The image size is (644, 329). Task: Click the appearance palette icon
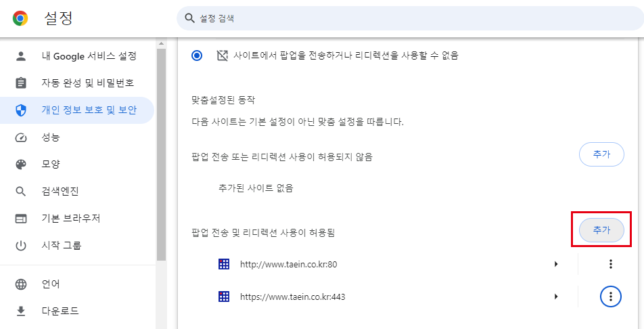(x=21, y=164)
